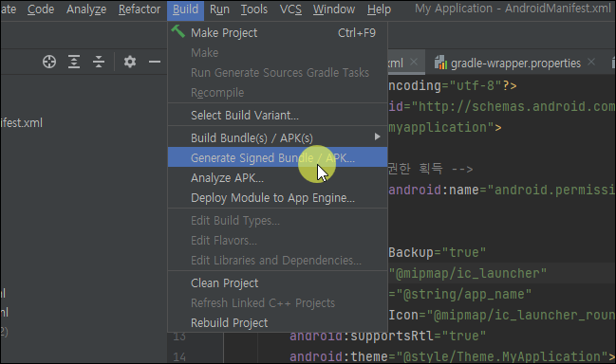Open the Window menu

pos(334,9)
